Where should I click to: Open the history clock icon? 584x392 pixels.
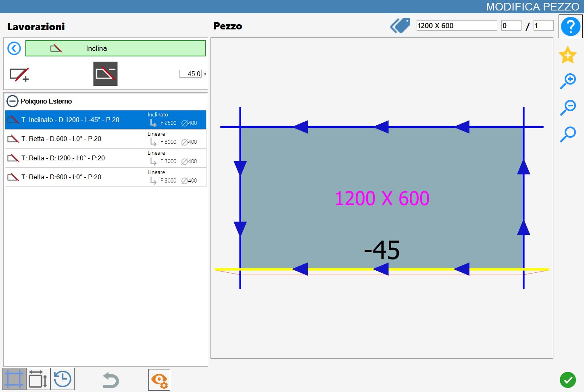click(x=63, y=379)
